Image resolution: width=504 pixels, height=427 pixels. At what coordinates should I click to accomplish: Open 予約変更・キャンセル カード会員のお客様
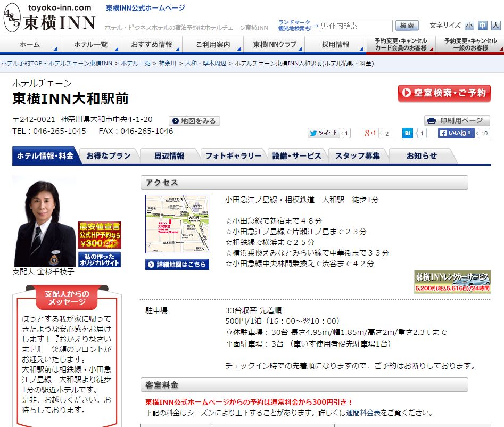pos(401,44)
